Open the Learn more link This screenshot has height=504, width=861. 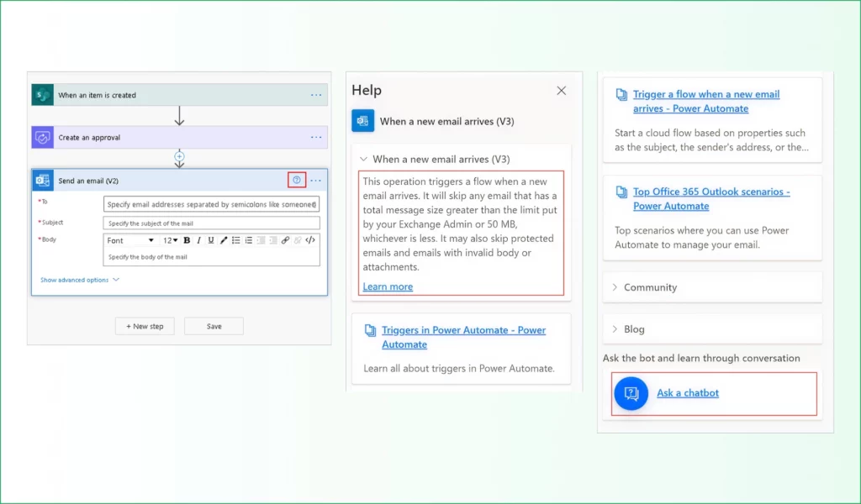(x=388, y=286)
